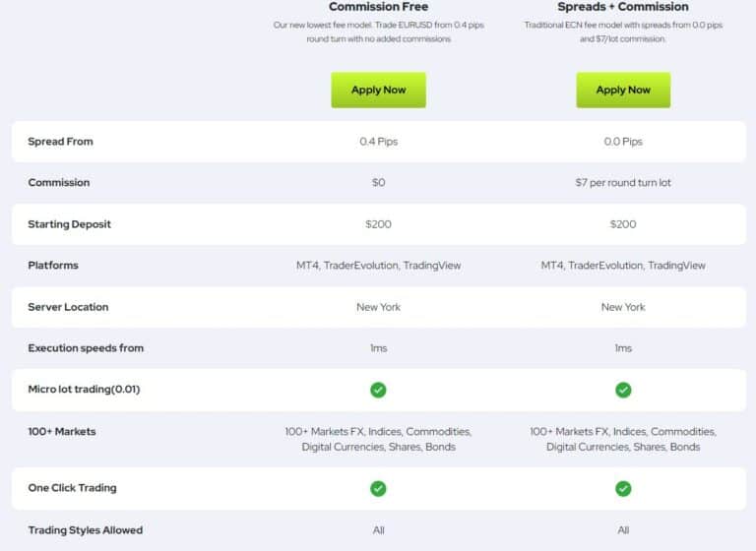This screenshot has height=551, width=756.
Task: Click the $7 per round turn lot cell
Action: [623, 183]
